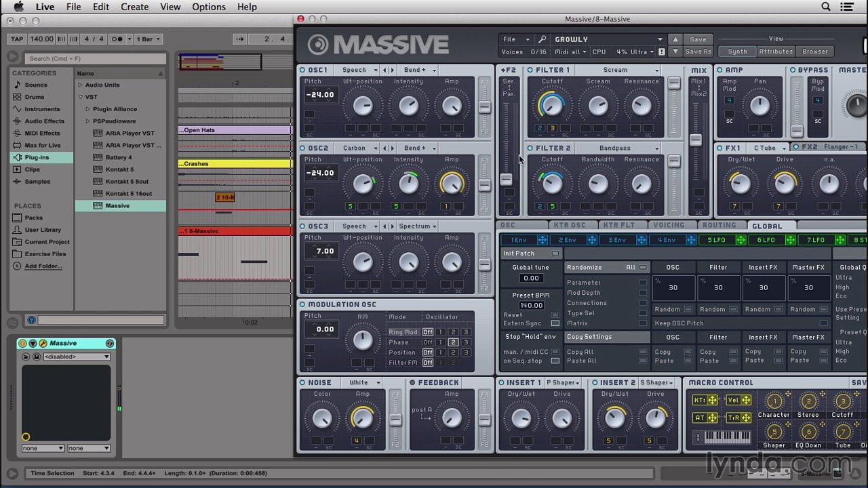868x488 pixels.
Task: Toggle the OSC3 on/off power button
Action: [302, 226]
